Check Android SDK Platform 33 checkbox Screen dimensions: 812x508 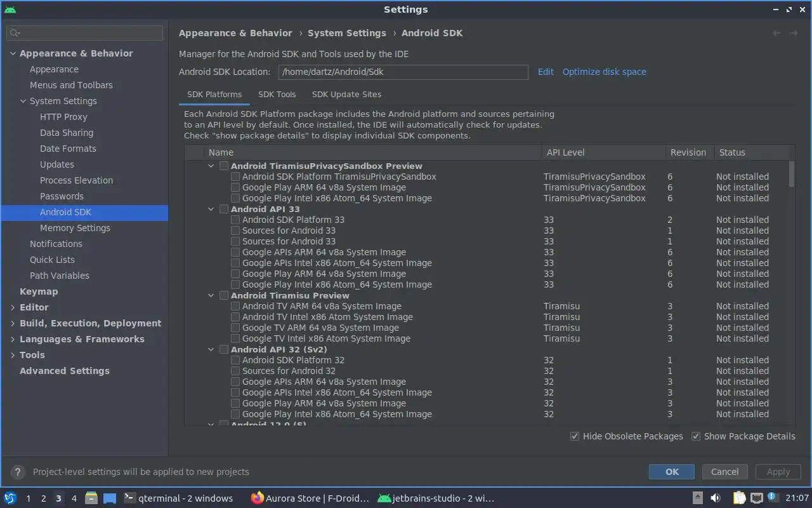point(235,220)
